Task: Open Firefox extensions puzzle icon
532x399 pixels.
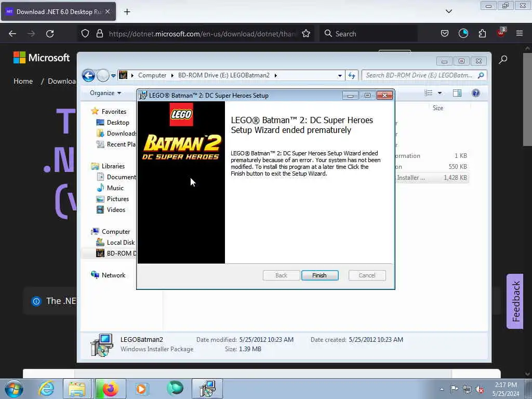Action: pyautogui.click(x=482, y=34)
